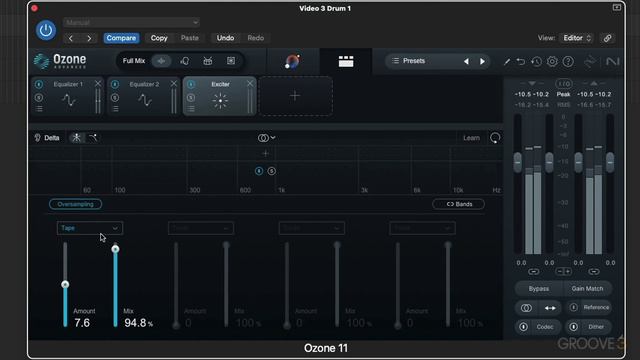This screenshot has width=640, height=360.
Task: Click the Learn crossover button
Action: click(471, 138)
